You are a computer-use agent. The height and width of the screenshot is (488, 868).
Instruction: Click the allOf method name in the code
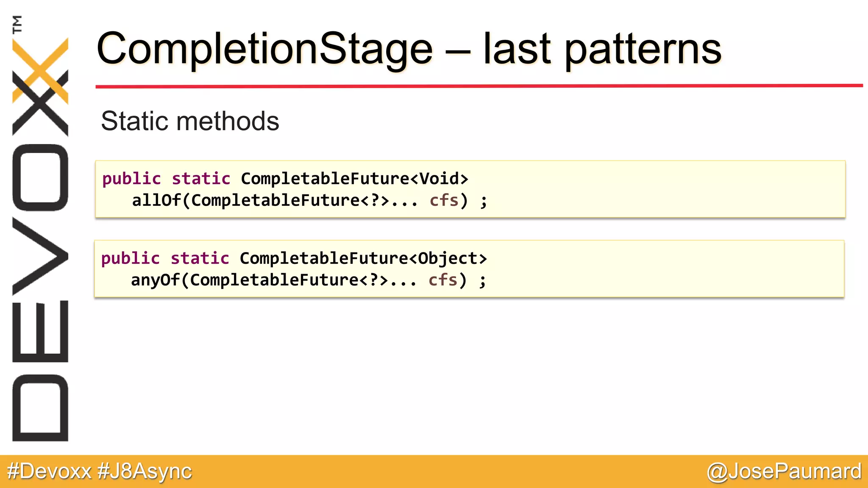tap(156, 200)
